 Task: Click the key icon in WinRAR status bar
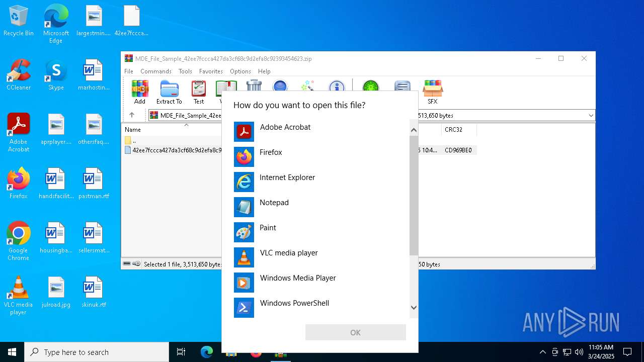pos(136,264)
